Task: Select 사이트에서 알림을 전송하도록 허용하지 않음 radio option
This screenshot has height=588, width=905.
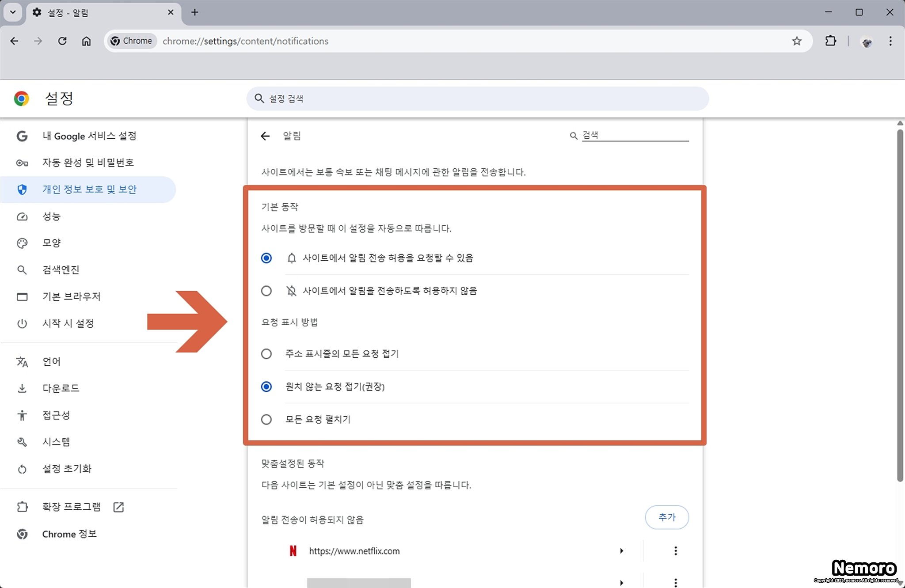Action: (266, 291)
